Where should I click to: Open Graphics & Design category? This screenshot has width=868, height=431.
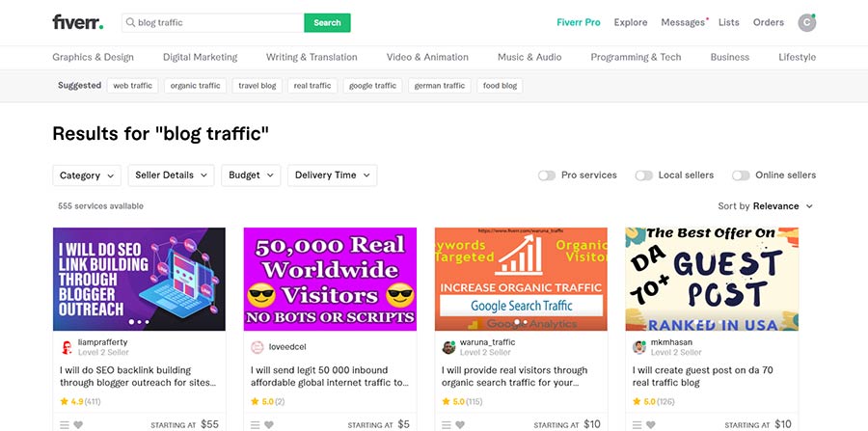click(93, 57)
